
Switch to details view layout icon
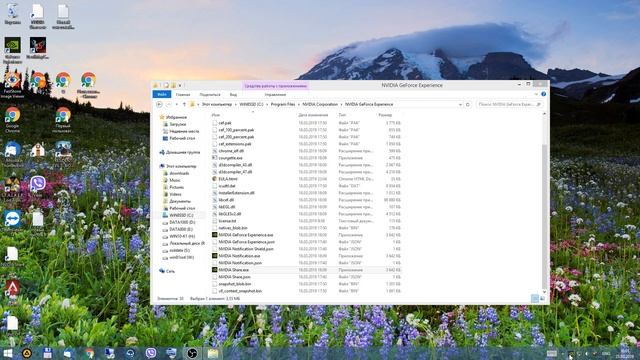(x=535, y=299)
